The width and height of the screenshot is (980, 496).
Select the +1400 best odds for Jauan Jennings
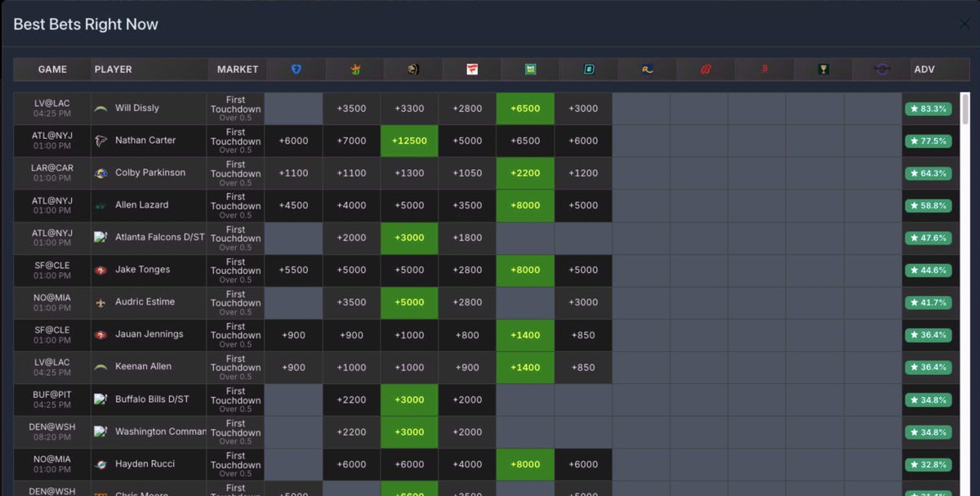525,334
